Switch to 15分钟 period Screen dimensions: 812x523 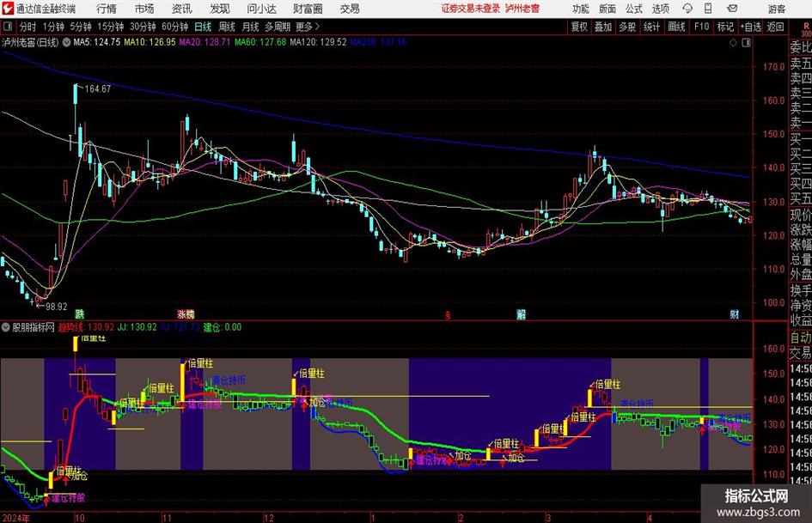(x=110, y=27)
